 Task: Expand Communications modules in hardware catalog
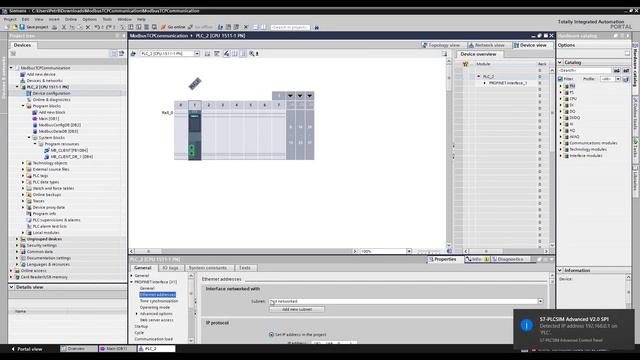(561, 143)
